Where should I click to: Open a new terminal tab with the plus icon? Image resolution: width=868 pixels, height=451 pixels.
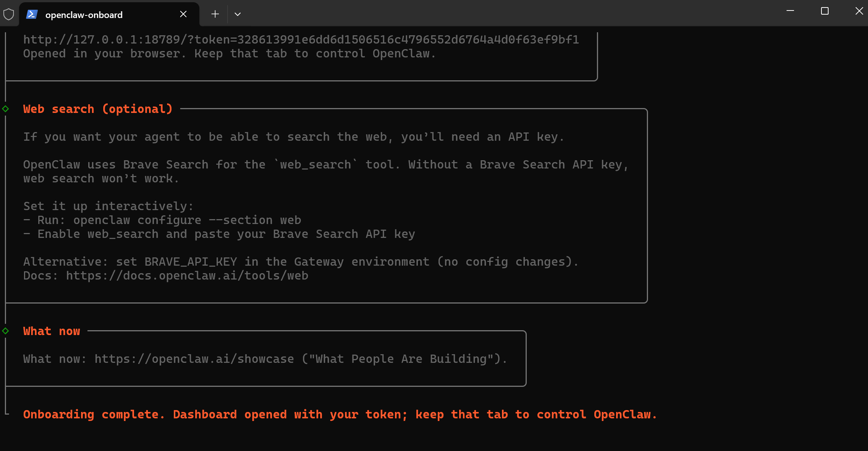point(215,14)
